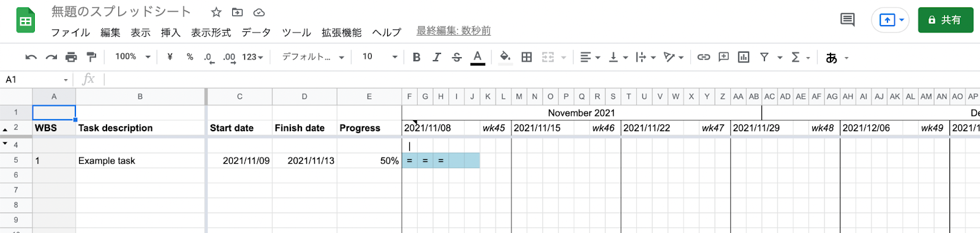Select column B header
This screenshot has height=233, width=980.
coord(140,96)
